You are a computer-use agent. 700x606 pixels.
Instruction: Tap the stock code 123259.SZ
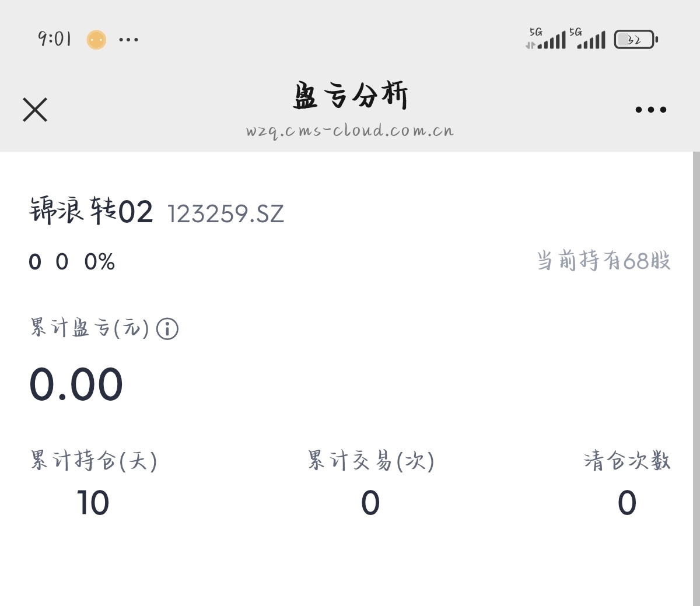(226, 214)
